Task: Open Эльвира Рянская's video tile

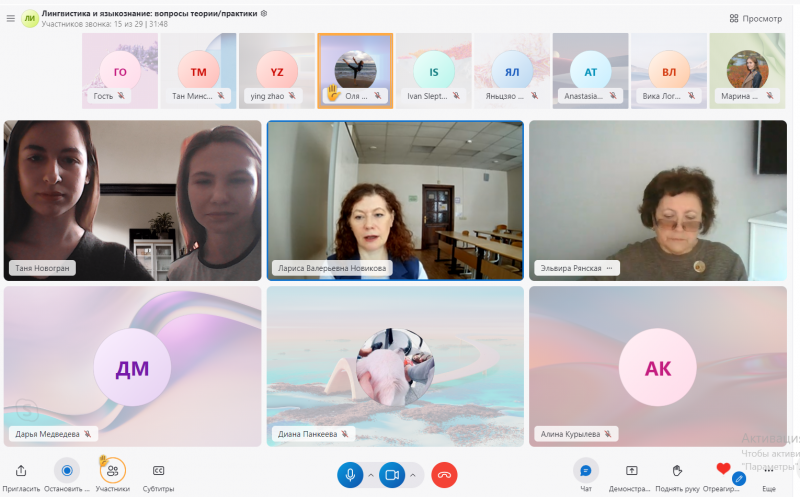Action: click(x=658, y=201)
